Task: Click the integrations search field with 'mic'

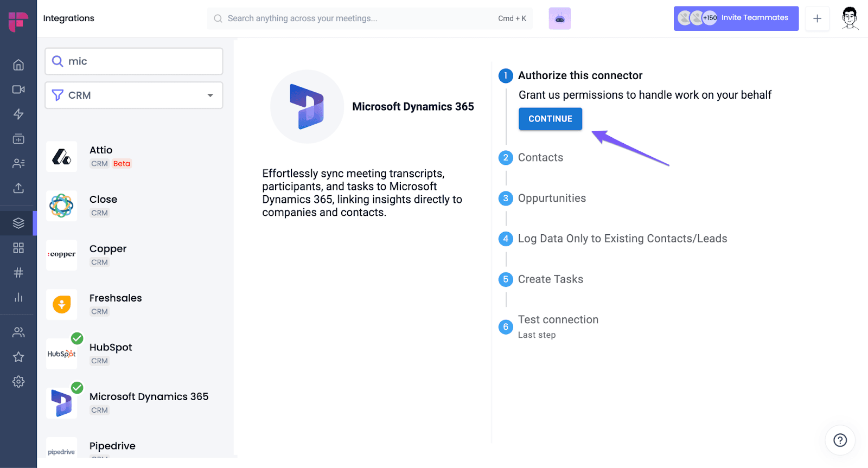Action: coord(134,61)
